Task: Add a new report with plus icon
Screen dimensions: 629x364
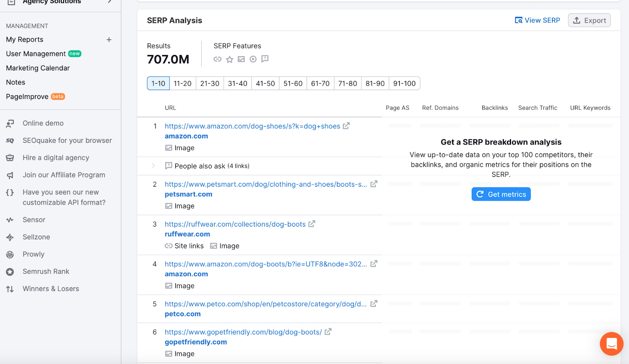Action: tap(109, 40)
